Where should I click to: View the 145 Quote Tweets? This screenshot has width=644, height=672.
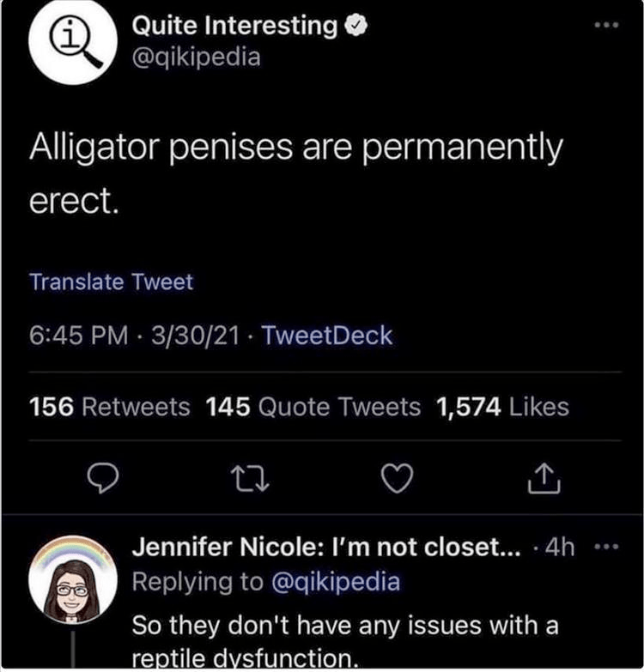tap(313, 406)
